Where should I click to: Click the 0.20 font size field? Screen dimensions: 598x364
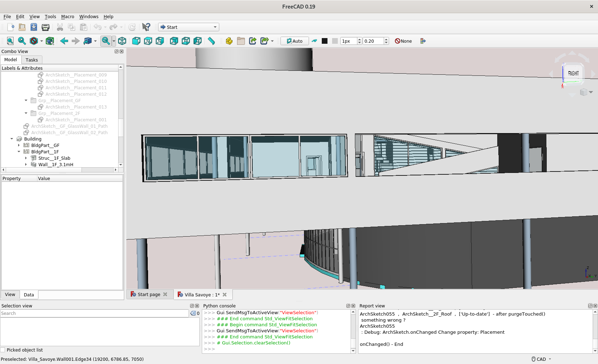(373, 41)
